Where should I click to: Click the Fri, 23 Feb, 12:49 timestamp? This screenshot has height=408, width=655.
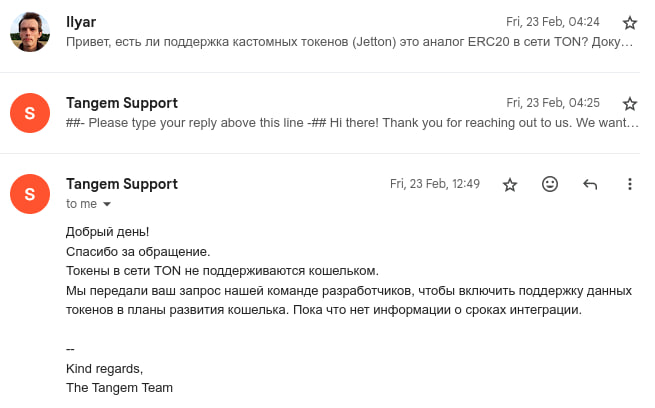[x=435, y=184]
